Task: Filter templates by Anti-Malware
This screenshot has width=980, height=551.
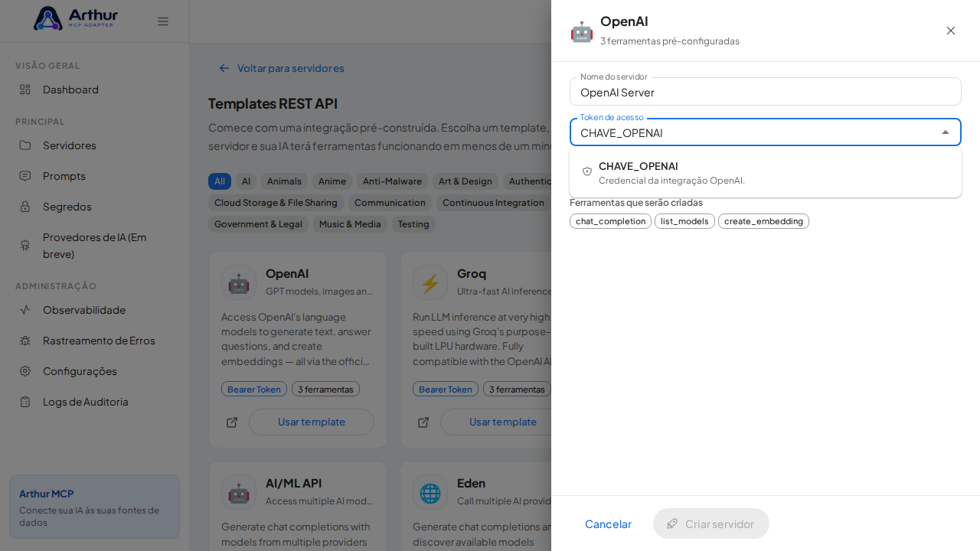Action: (392, 181)
